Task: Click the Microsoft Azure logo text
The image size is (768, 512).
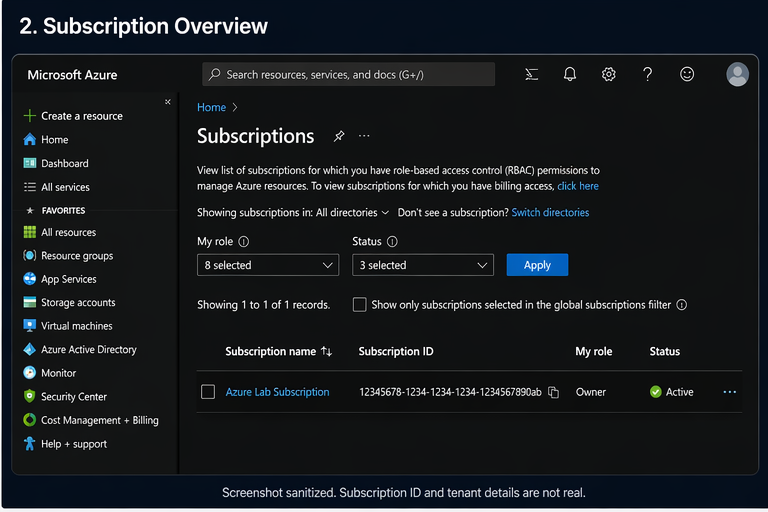Action: (x=72, y=75)
